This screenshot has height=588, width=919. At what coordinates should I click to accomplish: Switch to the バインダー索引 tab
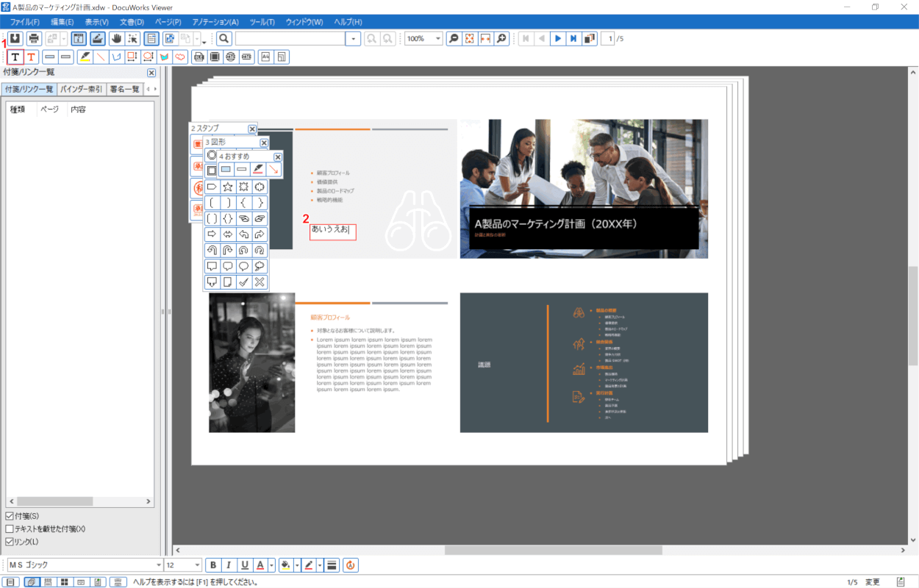point(81,89)
